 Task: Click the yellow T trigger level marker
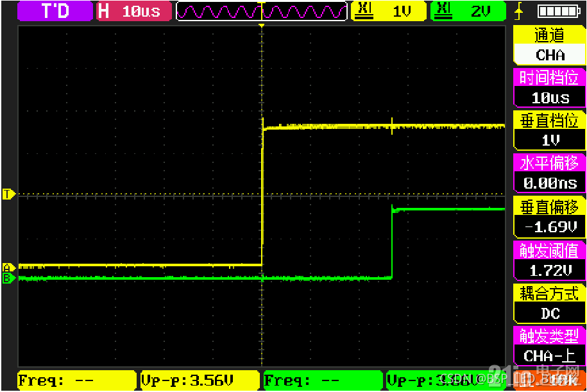point(8,194)
